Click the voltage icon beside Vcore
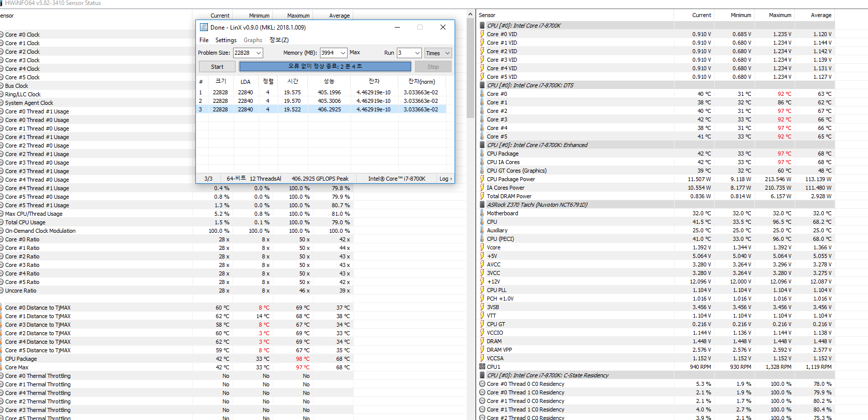The height and width of the screenshot is (420, 868). [x=482, y=247]
